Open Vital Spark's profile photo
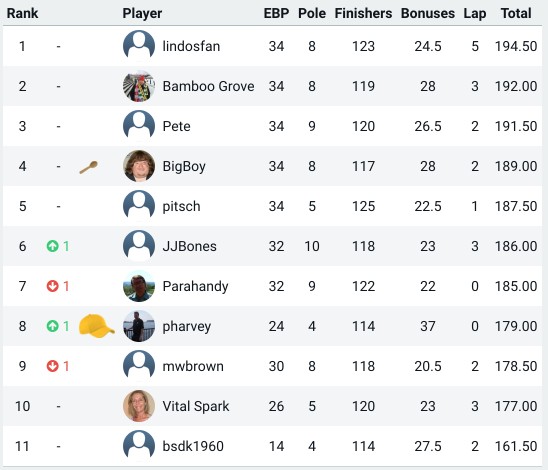 (139, 406)
